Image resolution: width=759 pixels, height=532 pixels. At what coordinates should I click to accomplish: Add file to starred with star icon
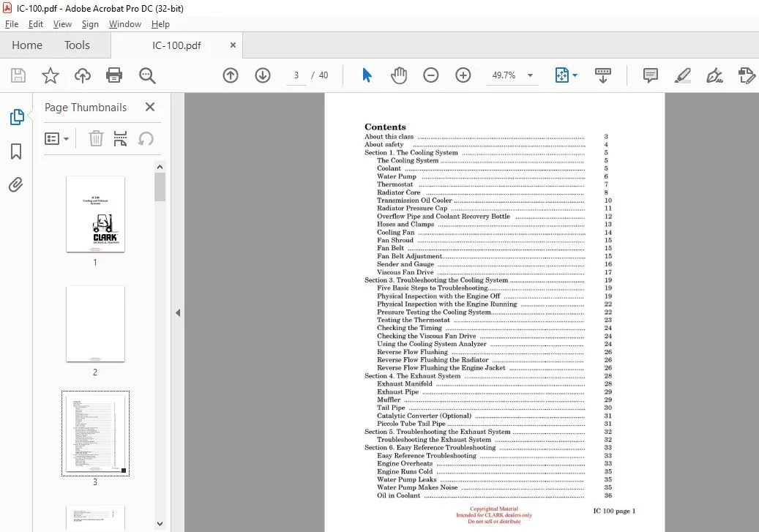[51, 75]
